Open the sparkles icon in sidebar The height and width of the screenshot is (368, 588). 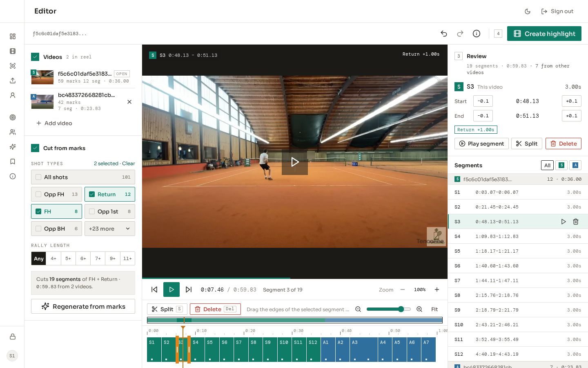13,147
